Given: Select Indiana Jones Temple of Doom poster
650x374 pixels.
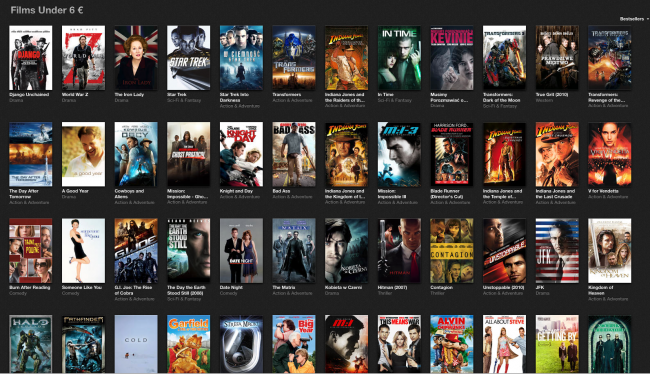Looking at the screenshot, I should pos(504,154).
